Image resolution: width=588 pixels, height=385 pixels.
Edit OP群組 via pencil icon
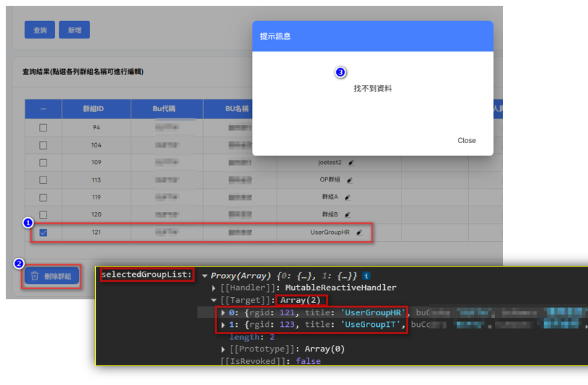349,180
